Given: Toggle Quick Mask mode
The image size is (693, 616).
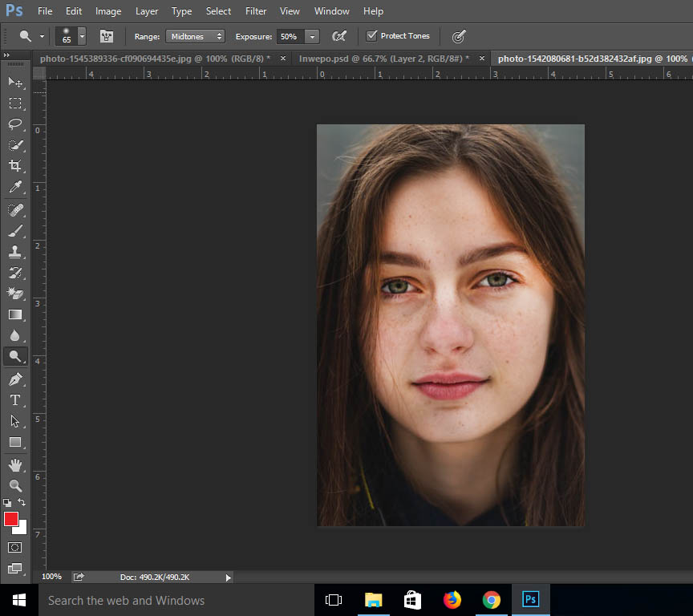Looking at the screenshot, I should (x=15, y=547).
